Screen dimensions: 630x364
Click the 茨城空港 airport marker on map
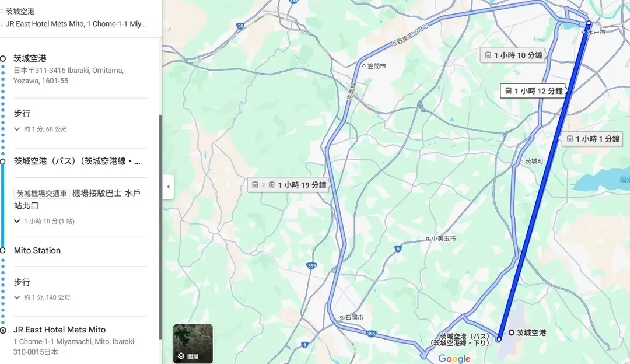[512, 332]
